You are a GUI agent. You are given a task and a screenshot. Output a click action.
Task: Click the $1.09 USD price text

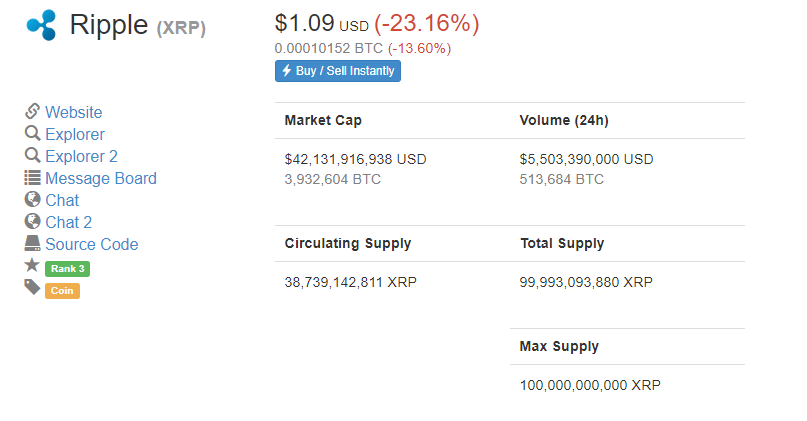[322, 24]
